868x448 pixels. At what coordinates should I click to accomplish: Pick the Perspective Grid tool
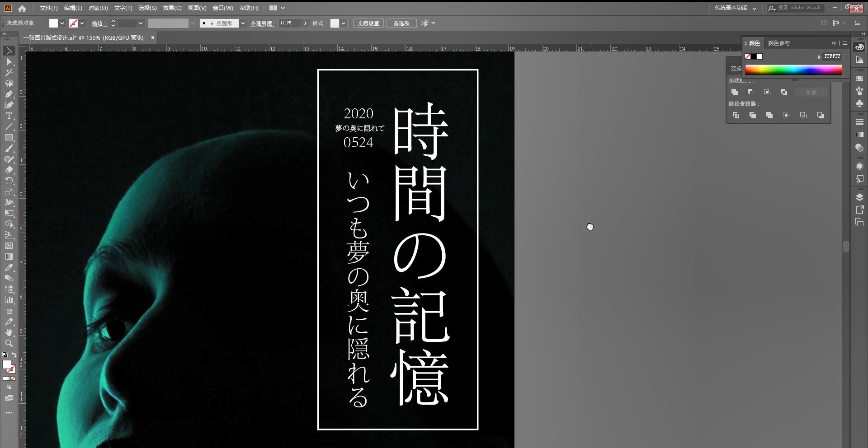coord(9,235)
